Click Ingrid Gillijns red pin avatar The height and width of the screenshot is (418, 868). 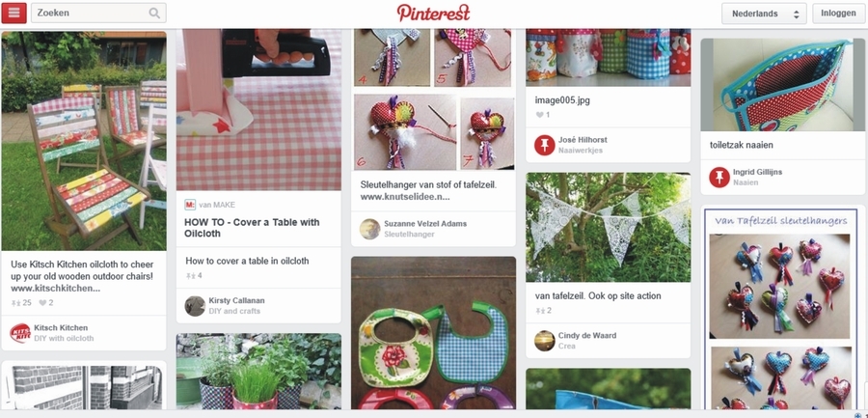point(719,178)
